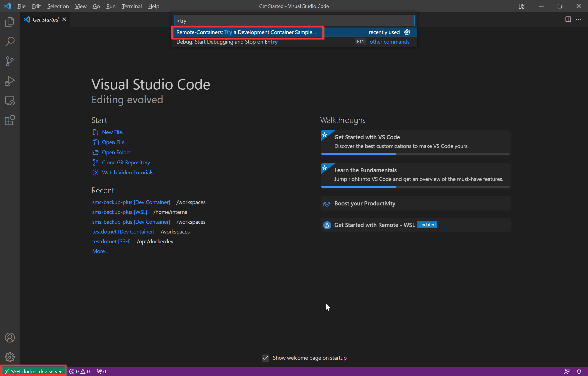Open gear next to recently used command
The image size is (588, 376).
407,32
